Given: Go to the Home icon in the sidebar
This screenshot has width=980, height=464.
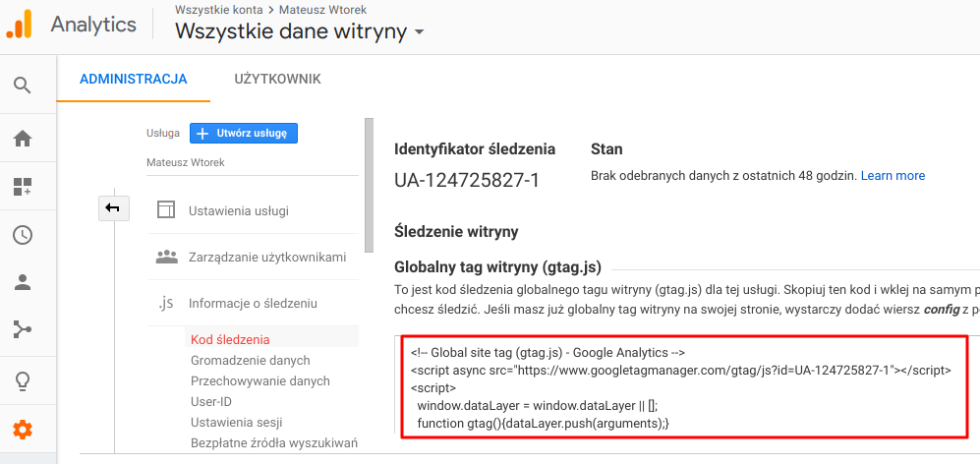Looking at the screenshot, I should 23,139.
